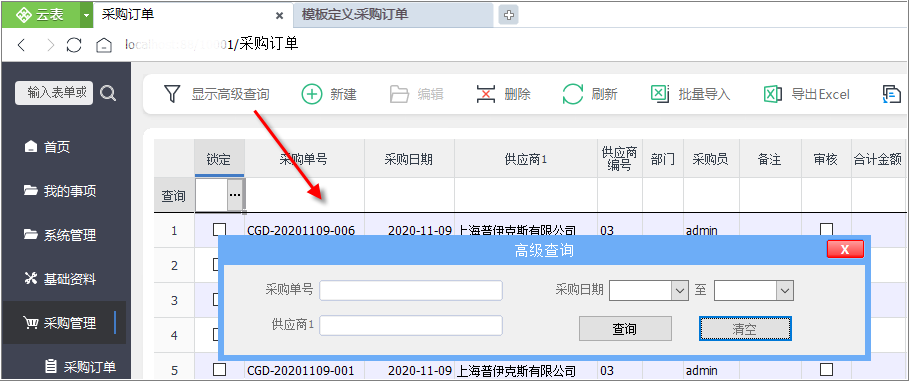Select row header number 3
Image resolution: width=909 pixels, height=381 pixels.
click(x=174, y=300)
